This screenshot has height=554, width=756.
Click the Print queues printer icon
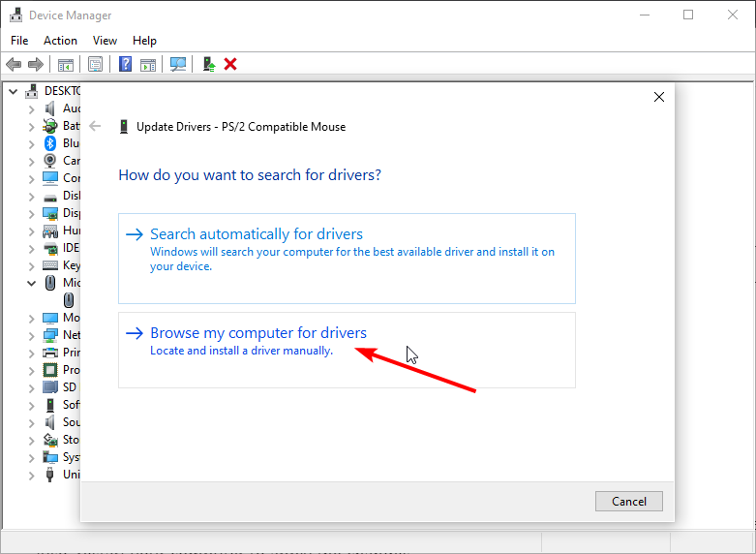tap(50, 353)
